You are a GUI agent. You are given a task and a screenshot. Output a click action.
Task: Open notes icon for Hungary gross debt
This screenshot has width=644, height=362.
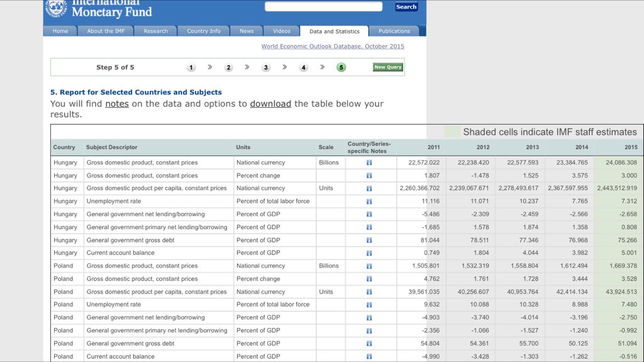click(x=369, y=240)
